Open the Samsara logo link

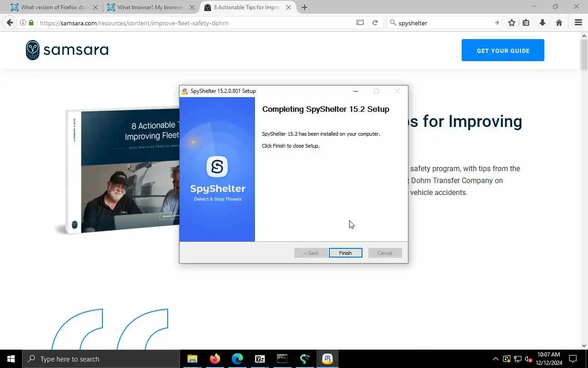pos(67,50)
